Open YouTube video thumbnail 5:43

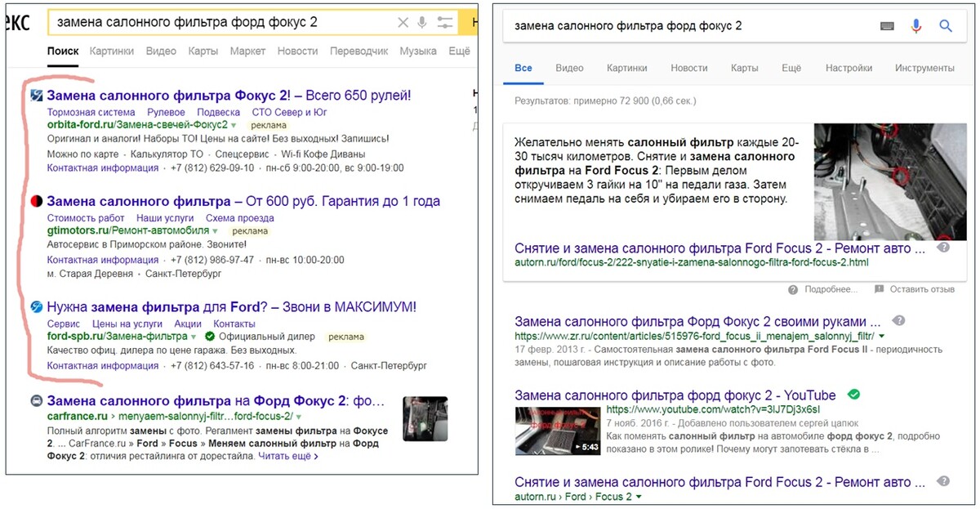click(557, 431)
